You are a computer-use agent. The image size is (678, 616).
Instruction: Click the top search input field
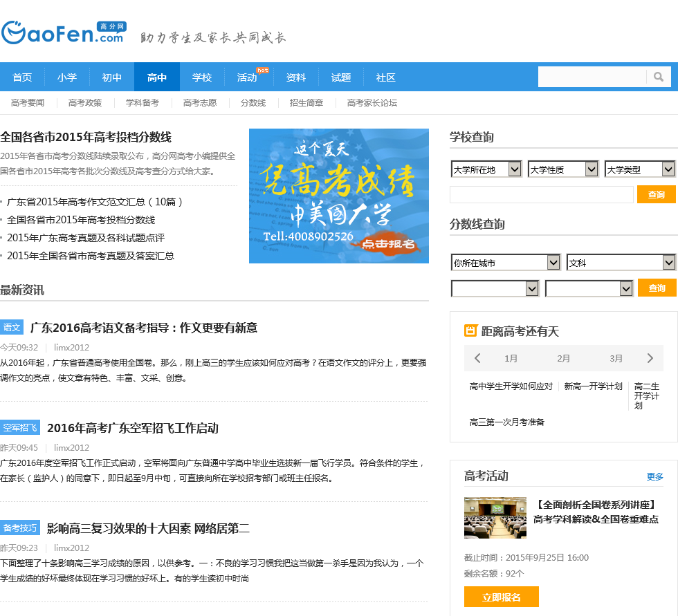pyautogui.click(x=592, y=77)
